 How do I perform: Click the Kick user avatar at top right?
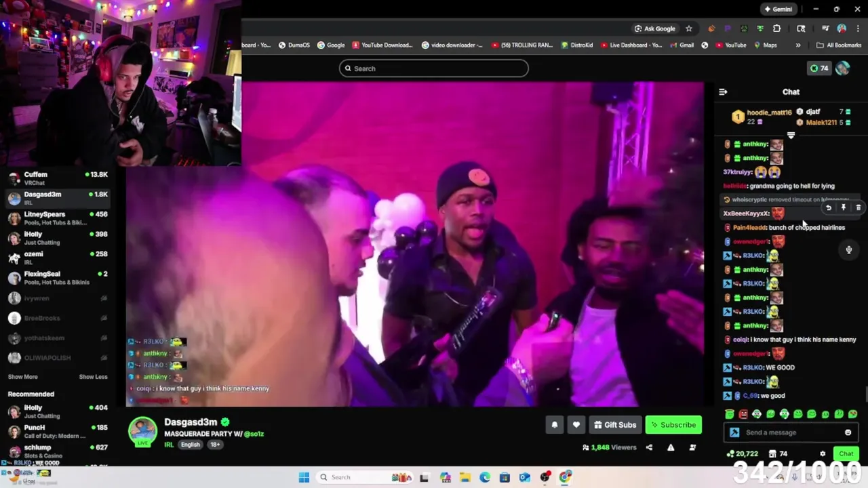(x=842, y=68)
